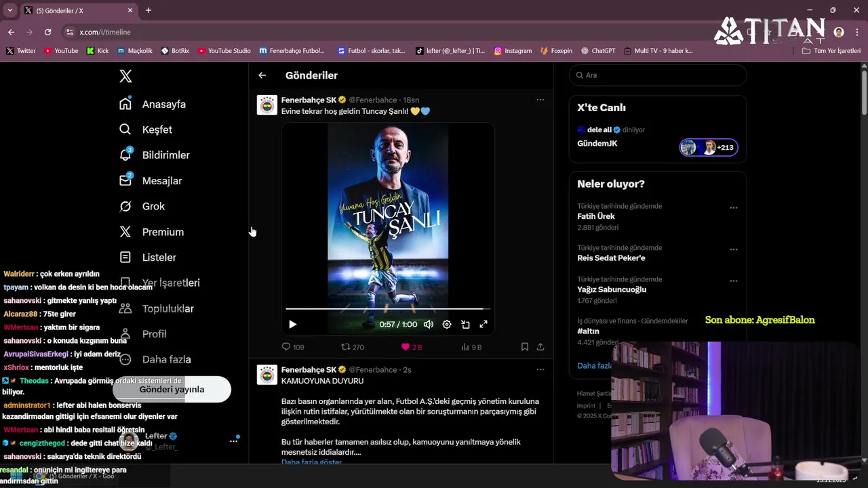This screenshot has height=488, width=868.
Task: Click browser back button
Action: pos(11,32)
